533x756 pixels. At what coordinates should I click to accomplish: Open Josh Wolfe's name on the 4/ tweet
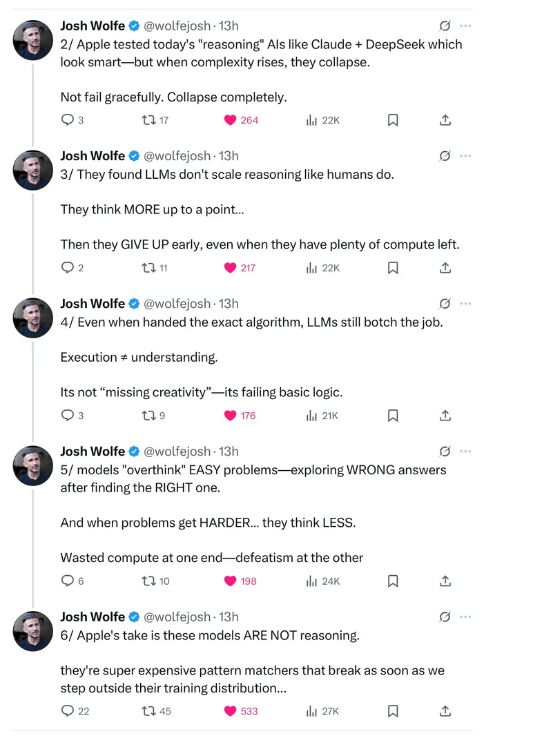pos(93,304)
